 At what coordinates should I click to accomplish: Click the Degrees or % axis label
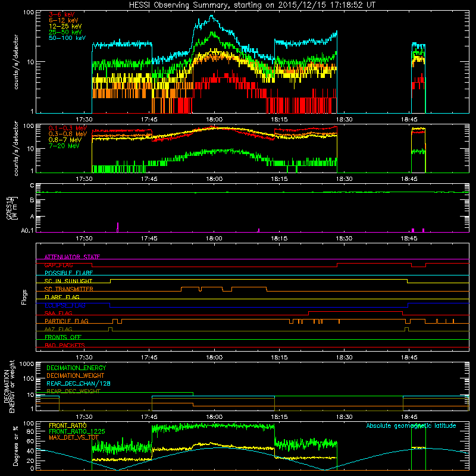(15, 446)
